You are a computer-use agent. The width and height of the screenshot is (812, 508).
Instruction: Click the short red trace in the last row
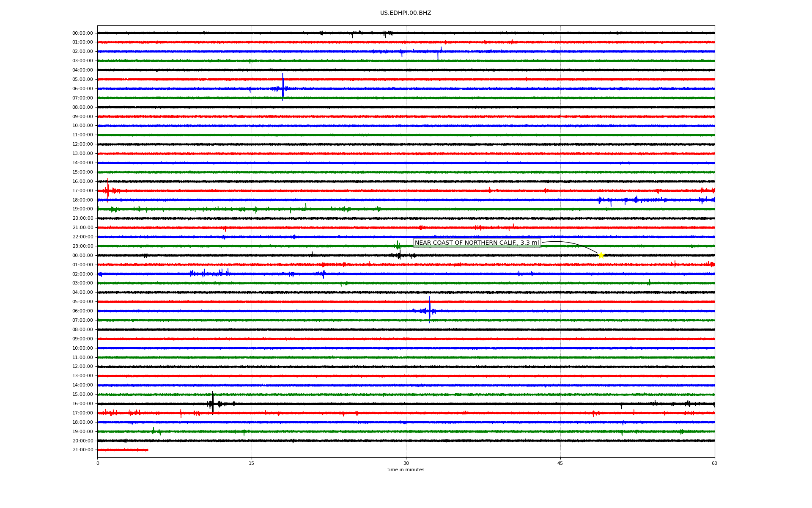(x=123, y=450)
